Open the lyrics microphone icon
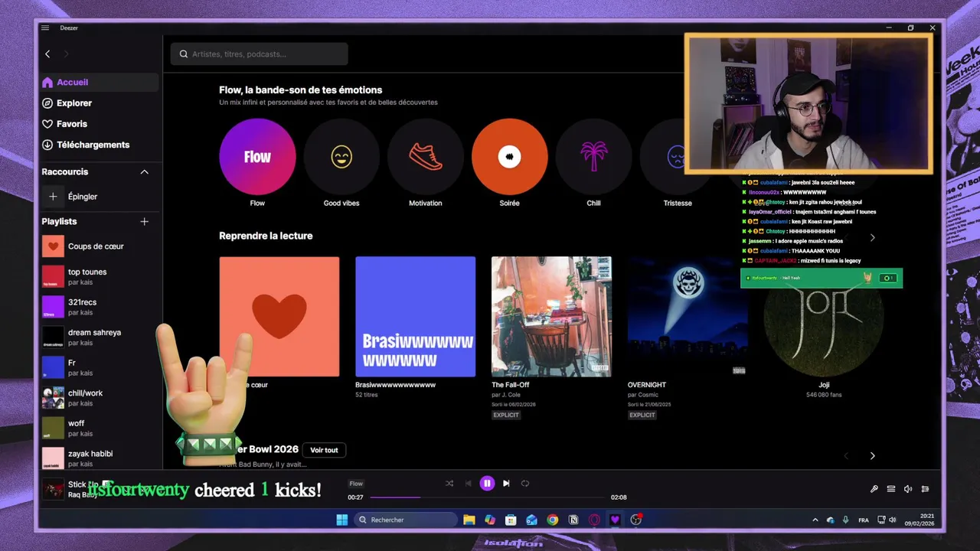The image size is (980, 551). click(874, 489)
